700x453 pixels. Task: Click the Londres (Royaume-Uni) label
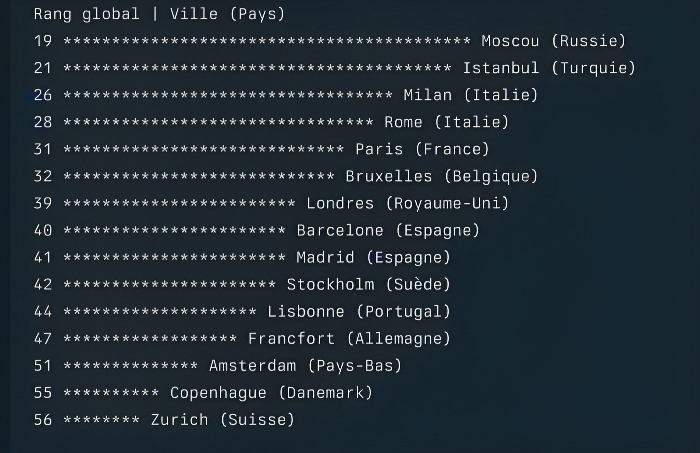(x=407, y=203)
